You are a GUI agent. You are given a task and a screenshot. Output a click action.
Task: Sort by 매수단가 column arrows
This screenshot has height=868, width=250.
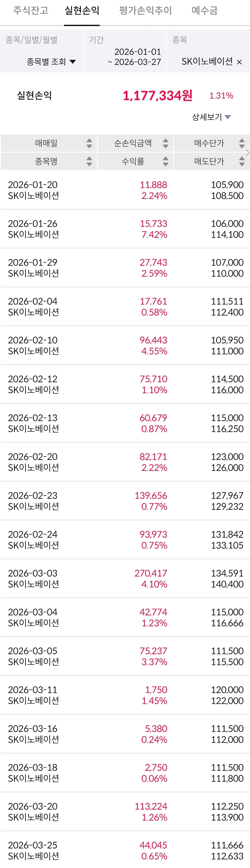pos(242,143)
